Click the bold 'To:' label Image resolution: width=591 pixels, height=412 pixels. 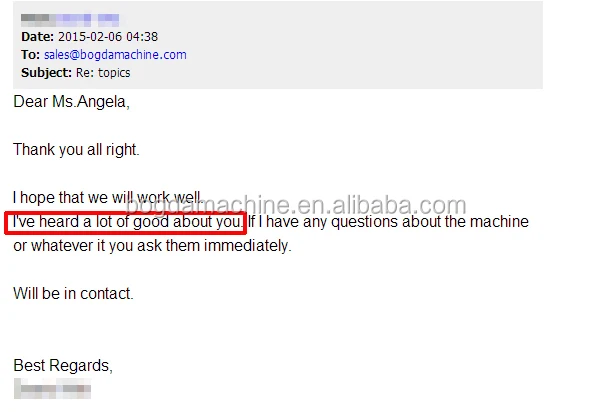pyautogui.click(x=31, y=55)
